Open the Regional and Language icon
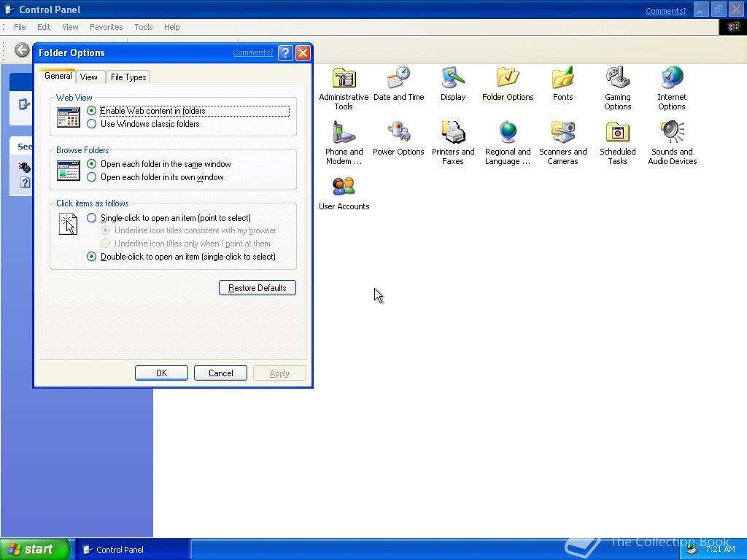Screen dimensions: 747x560 pyautogui.click(x=508, y=143)
